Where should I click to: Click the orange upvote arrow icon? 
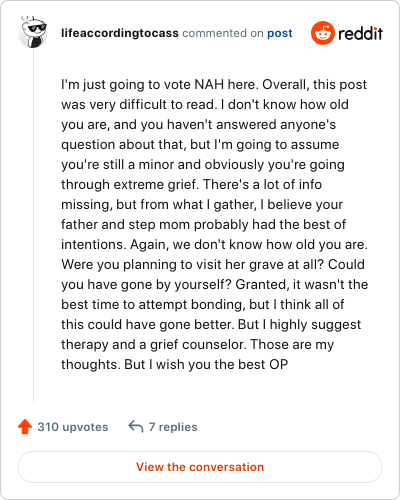click(x=25, y=427)
